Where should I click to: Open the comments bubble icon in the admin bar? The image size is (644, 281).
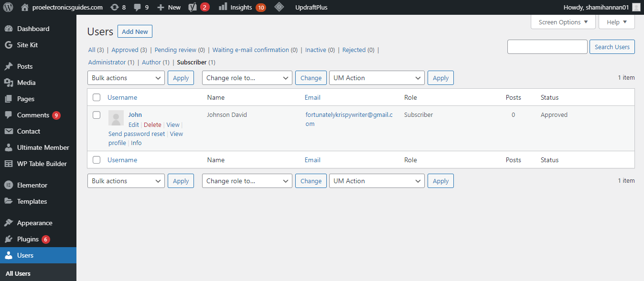(x=138, y=7)
